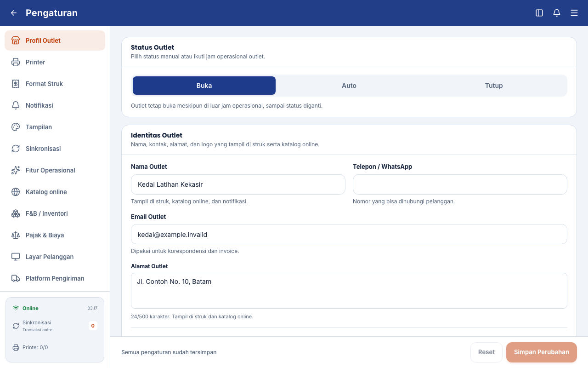The image size is (588, 368).
Task: Click the Format Struk receipt icon
Action: 16,84
